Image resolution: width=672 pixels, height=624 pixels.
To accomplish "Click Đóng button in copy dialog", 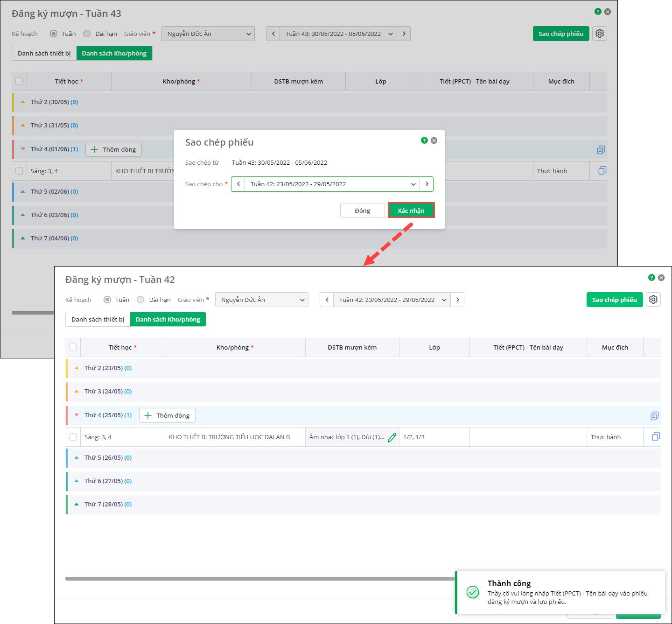I will coord(363,210).
